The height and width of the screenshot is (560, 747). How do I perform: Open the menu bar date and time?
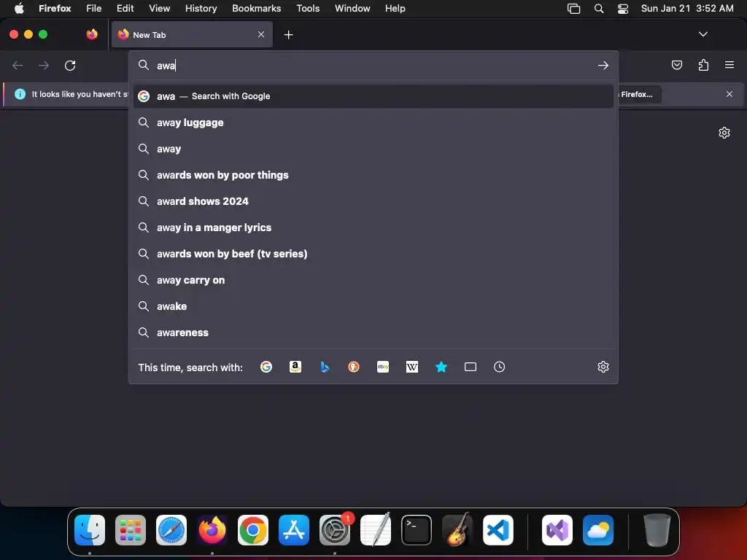(x=687, y=9)
